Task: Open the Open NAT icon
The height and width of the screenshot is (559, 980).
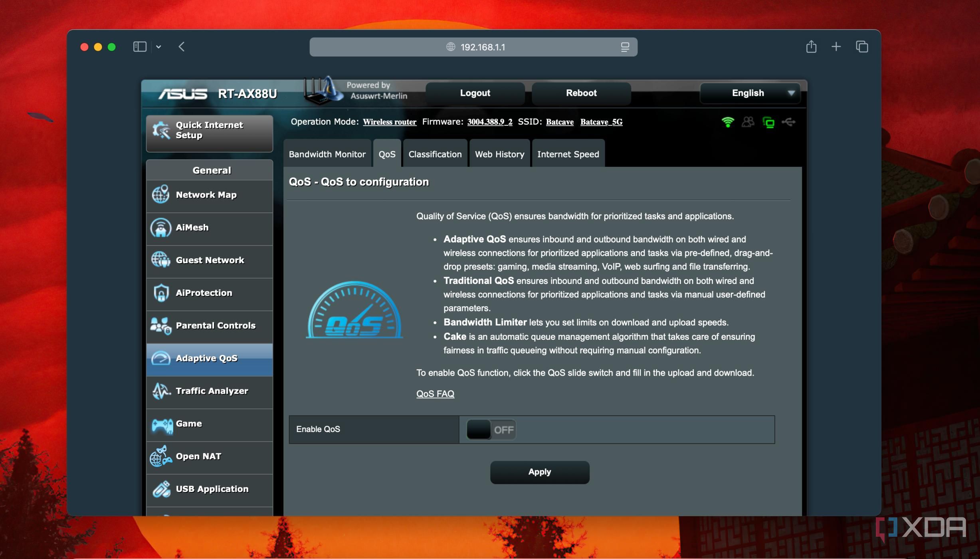Action: pos(161,456)
